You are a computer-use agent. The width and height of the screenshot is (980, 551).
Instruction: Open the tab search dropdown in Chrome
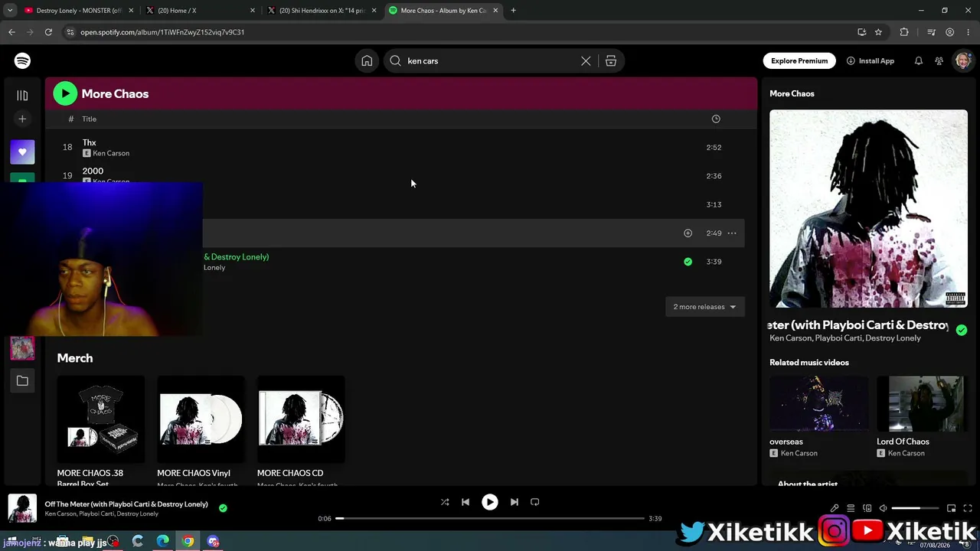point(10,11)
